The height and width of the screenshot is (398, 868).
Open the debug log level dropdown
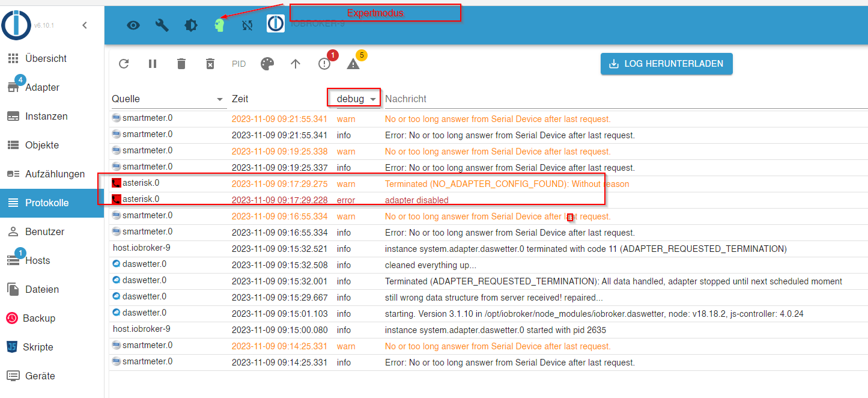click(x=357, y=99)
